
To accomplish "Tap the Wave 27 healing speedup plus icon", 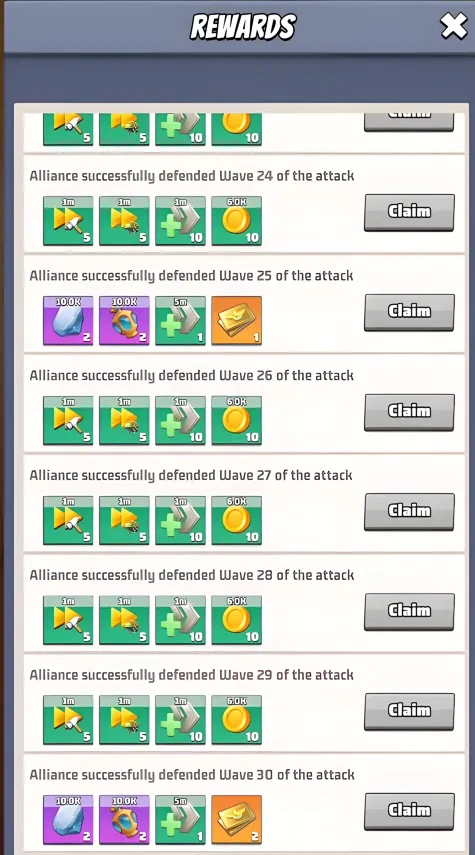I will click(x=181, y=520).
